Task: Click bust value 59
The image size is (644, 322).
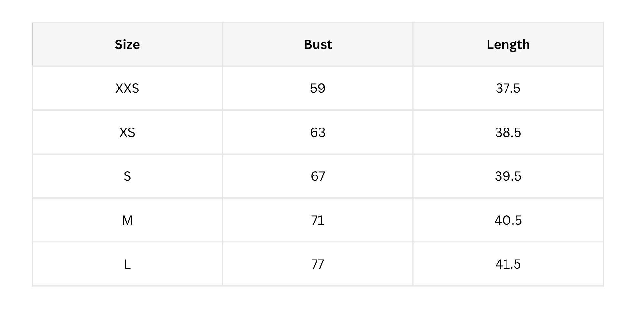Action: point(318,88)
